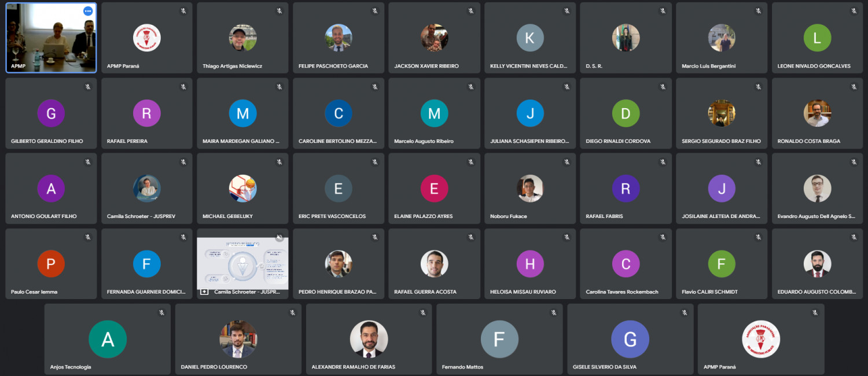Open the three-dot options on APMP tile
Screen dimensions: 868x376
click(x=88, y=11)
